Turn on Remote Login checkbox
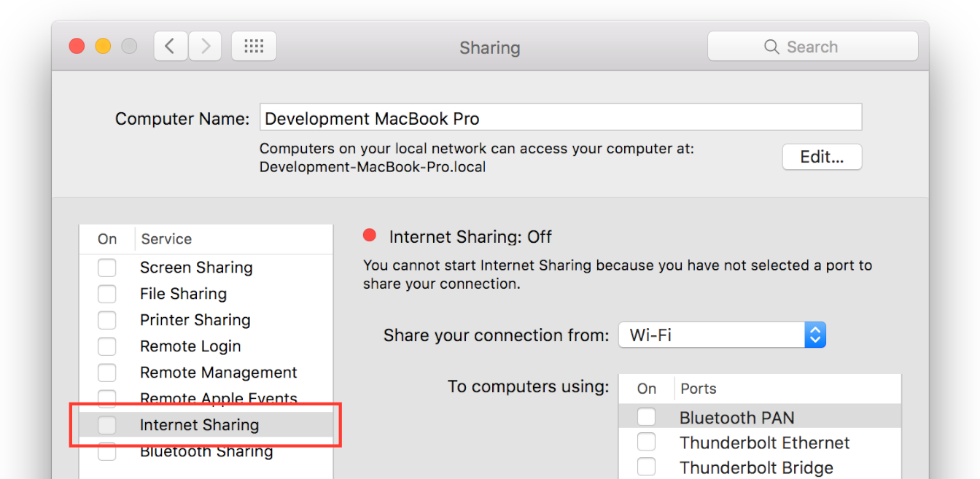 click(x=107, y=346)
